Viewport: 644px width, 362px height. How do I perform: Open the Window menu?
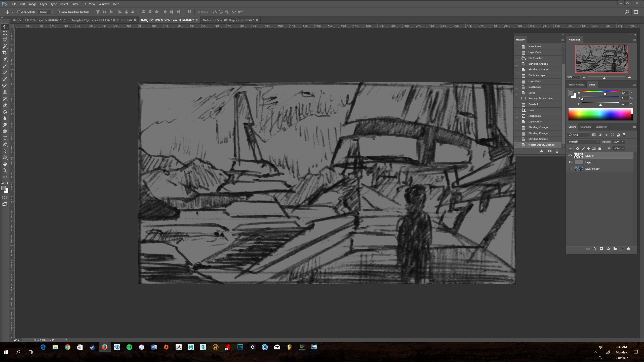[104, 4]
